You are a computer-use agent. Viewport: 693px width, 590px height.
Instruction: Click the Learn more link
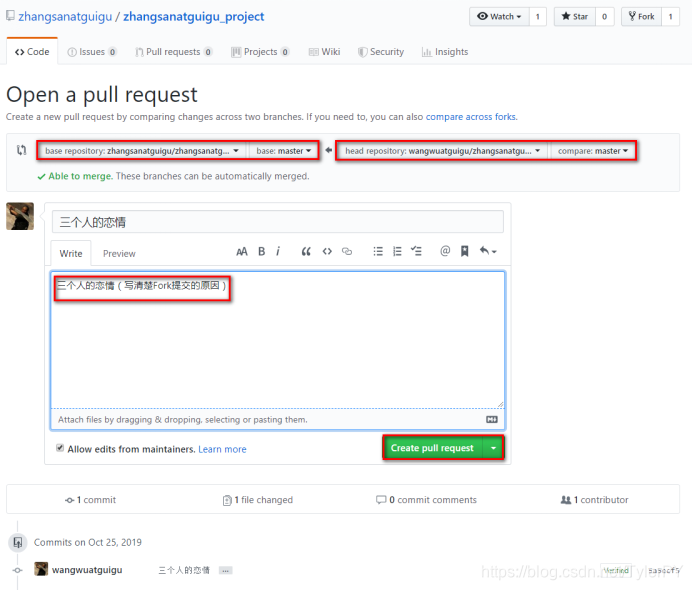point(222,449)
